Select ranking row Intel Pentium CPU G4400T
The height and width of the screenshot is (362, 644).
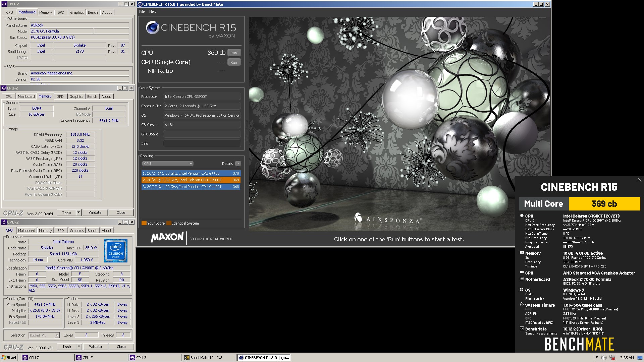(x=191, y=187)
